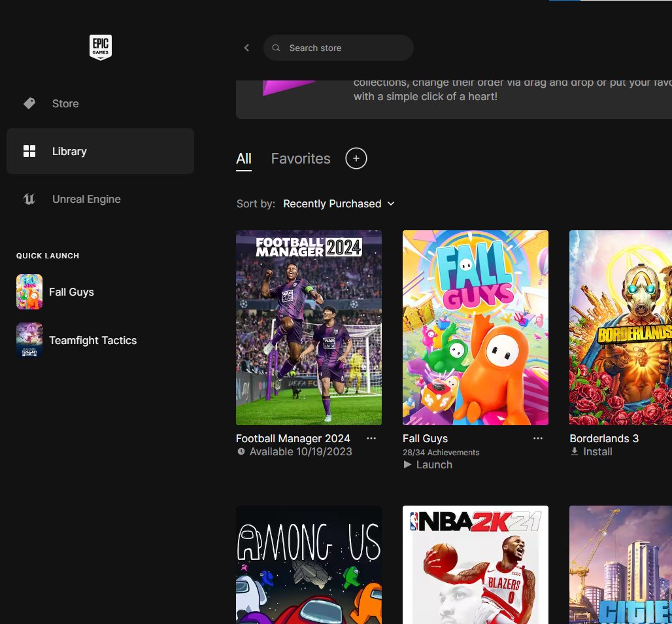
Task: Open the Borderlands 3 cover art
Action: tap(620, 328)
